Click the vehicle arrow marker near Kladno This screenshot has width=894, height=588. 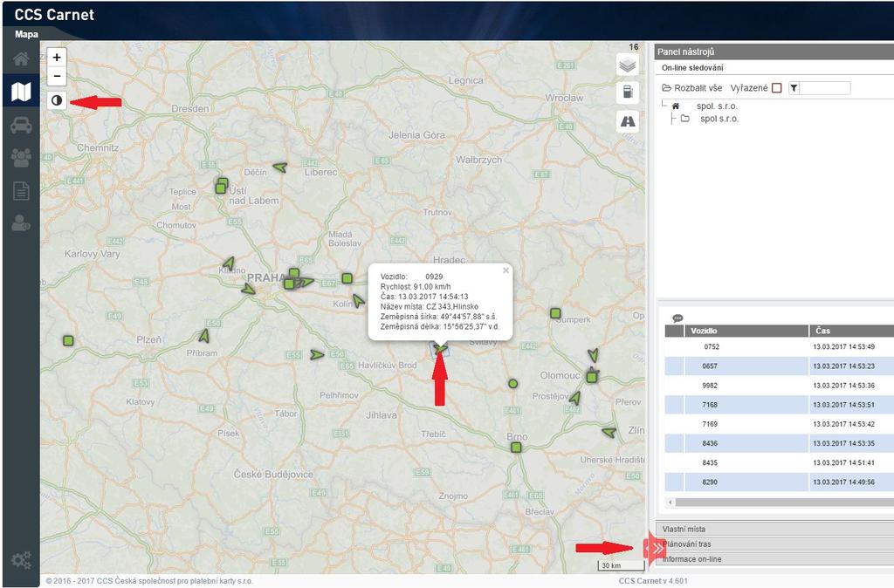(229, 263)
